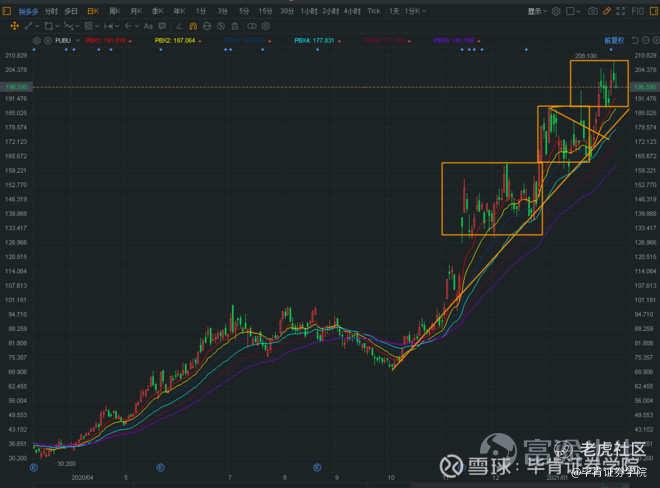Enter fullscreen chart mode
The width and height of the screenshot is (660, 488).
click(620, 11)
